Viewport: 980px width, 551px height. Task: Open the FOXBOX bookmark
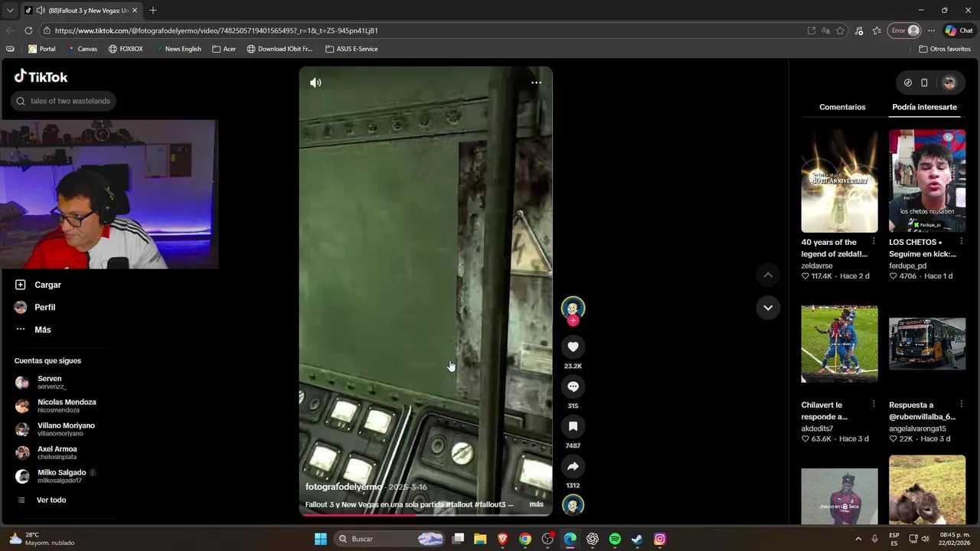click(x=126, y=49)
